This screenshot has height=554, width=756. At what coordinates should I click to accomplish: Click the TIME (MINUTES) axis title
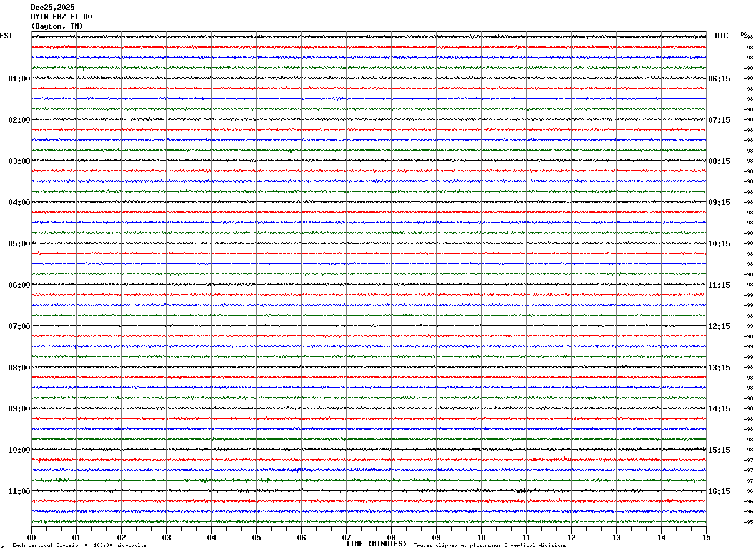pyautogui.click(x=376, y=544)
